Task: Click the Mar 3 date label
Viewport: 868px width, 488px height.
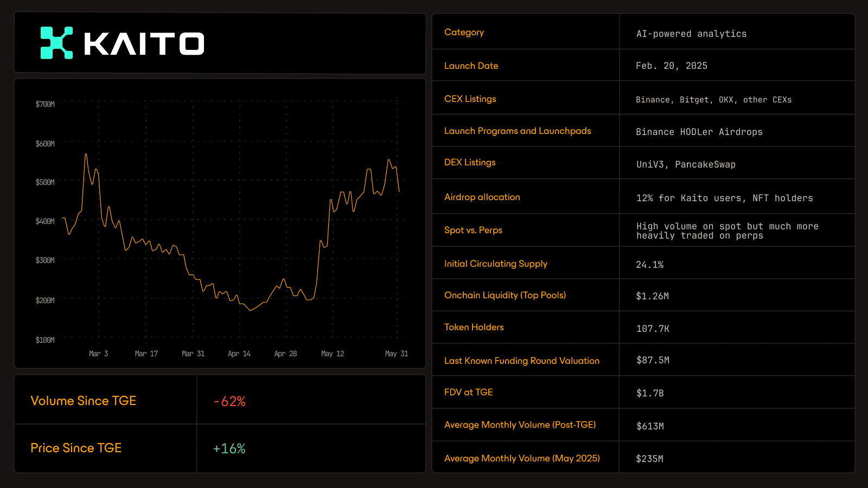Action: click(99, 354)
